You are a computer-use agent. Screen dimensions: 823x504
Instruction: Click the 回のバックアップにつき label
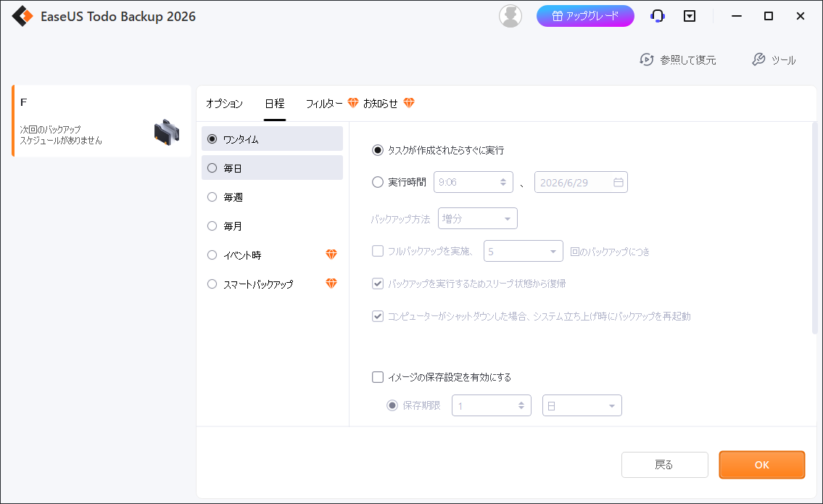[x=610, y=252]
